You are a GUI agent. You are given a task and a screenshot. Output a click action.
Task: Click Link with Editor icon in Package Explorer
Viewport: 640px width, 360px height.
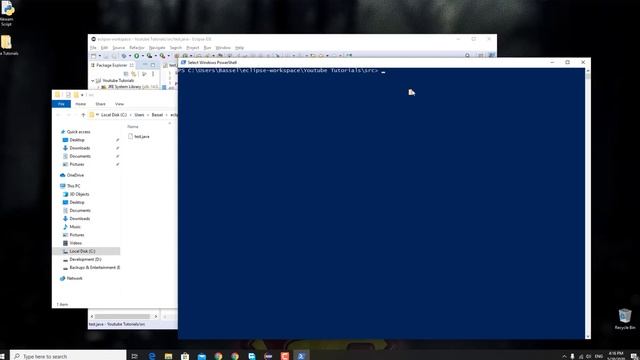pos(133,74)
